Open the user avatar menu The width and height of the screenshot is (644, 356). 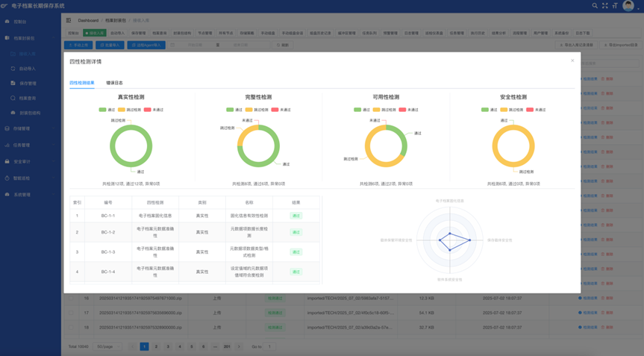tap(628, 6)
